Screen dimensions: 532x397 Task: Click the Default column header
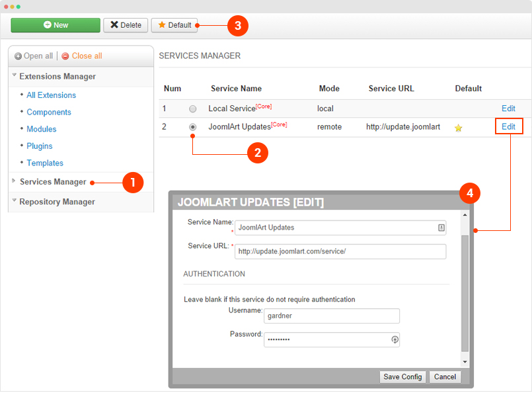[468, 89]
